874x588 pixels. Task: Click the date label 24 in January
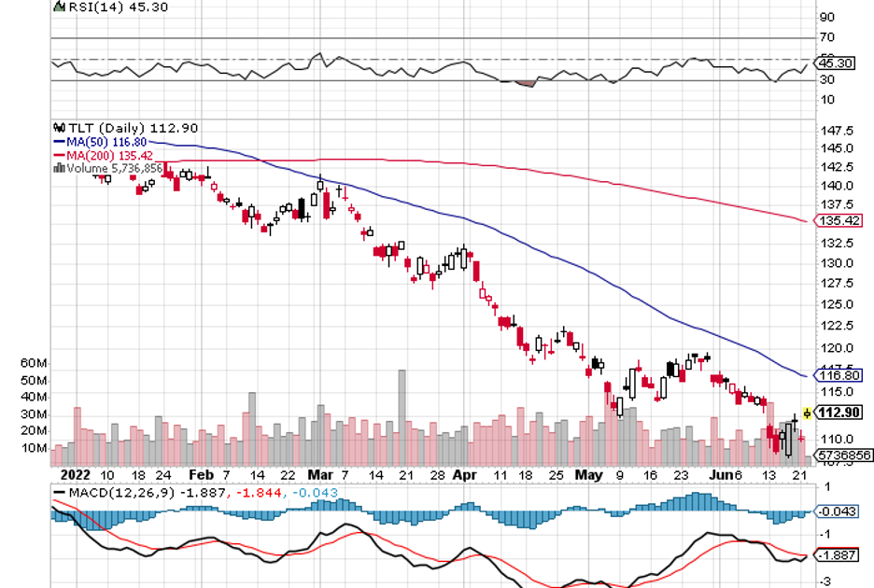(163, 475)
